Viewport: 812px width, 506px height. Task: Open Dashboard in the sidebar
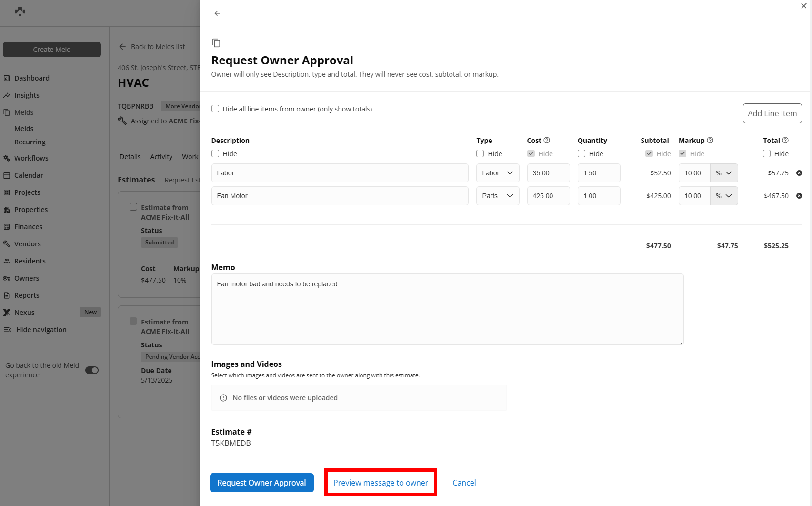tap(31, 78)
